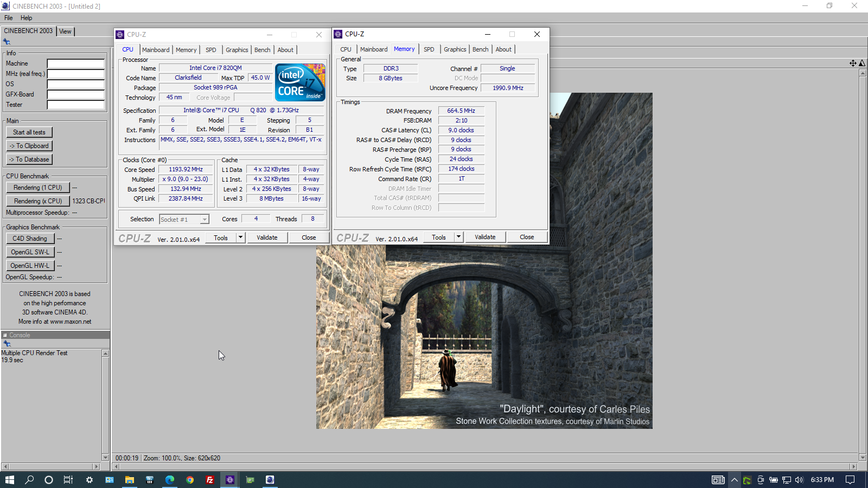Click the Start all tests button

29,132
